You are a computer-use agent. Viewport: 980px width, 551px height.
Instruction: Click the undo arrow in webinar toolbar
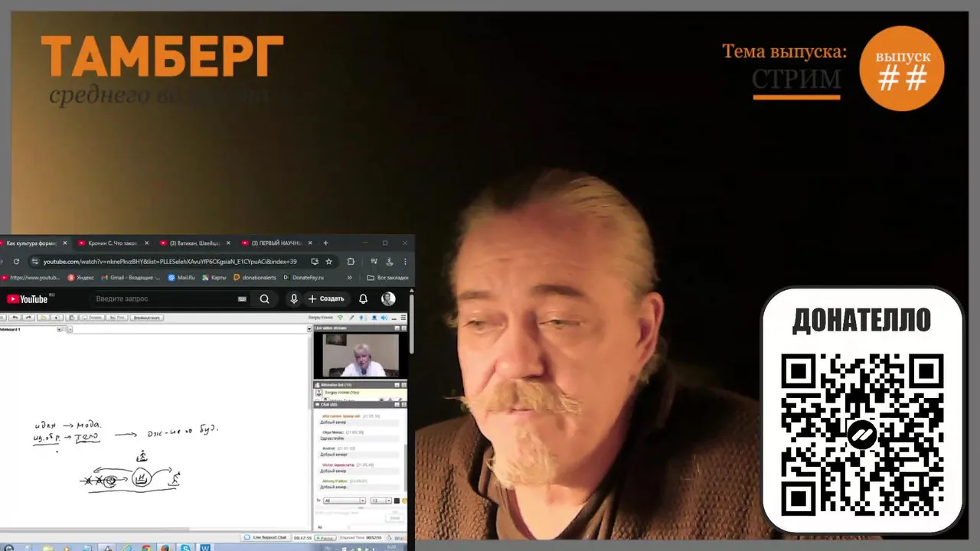[15, 318]
